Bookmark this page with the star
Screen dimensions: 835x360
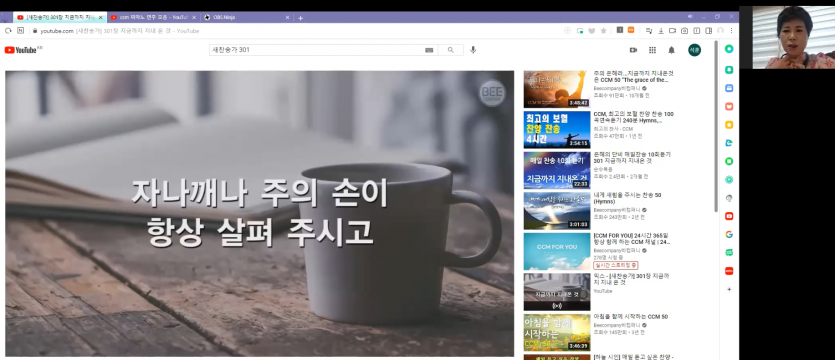point(603,31)
